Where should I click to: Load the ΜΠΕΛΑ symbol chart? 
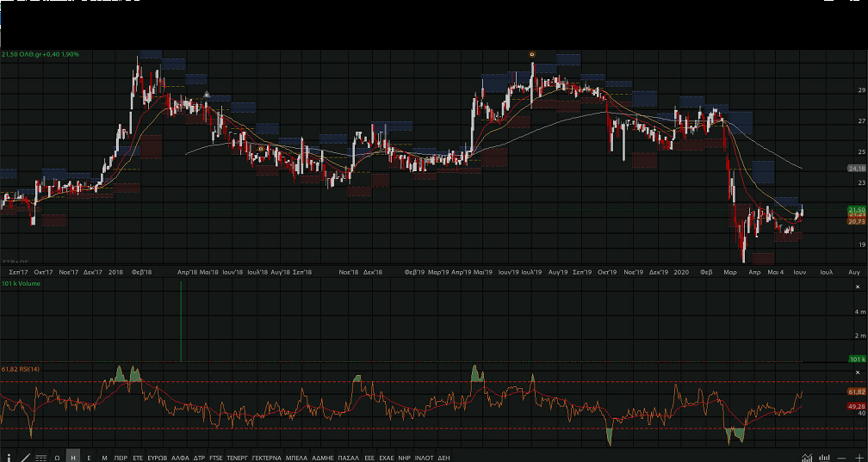click(296, 458)
